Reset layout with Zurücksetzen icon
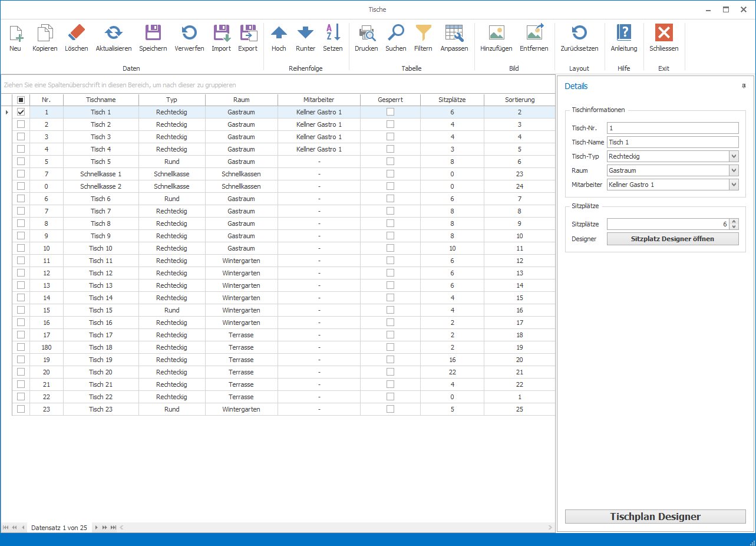 (579, 34)
